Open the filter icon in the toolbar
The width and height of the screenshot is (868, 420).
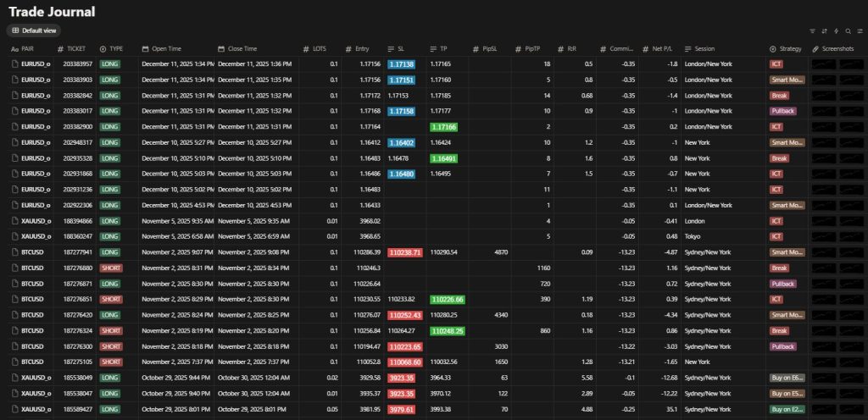point(813,30)
